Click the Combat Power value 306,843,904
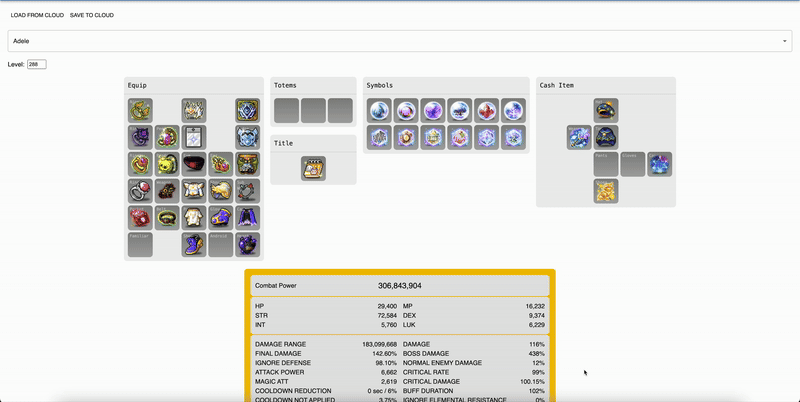This screenshot has width=800, height=402. point(399,286)
